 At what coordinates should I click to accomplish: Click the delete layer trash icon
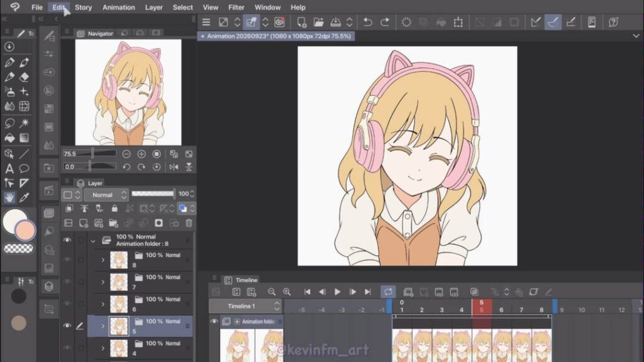[x=189, y=223]
